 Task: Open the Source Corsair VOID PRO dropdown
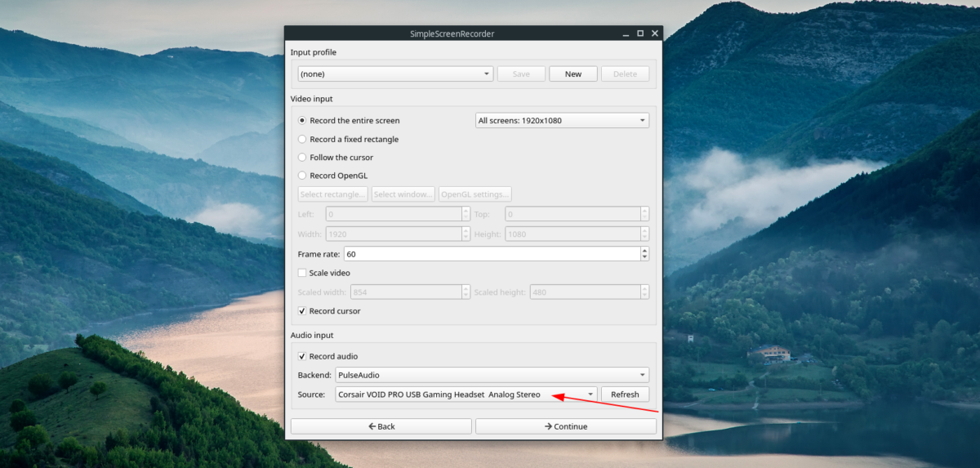pyautogui.click(x=466, y=394)
